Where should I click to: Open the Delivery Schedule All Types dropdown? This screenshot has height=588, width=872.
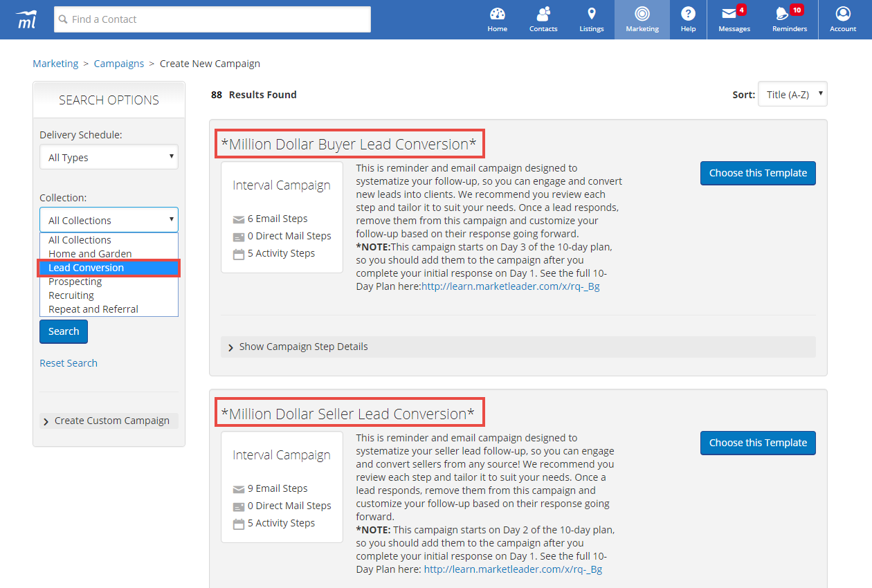point(109,157)
